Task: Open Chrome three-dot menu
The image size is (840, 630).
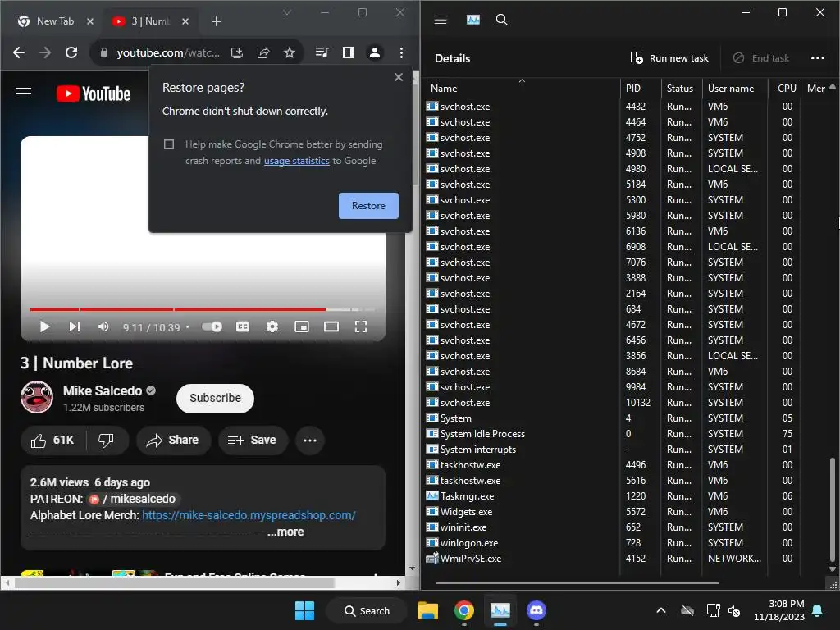Action: [401, 52]
